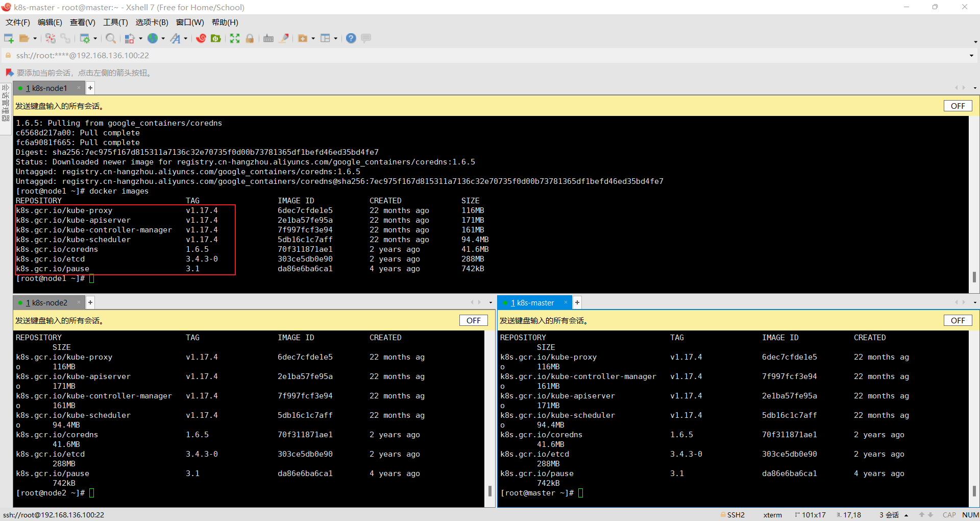Open dropdown next to open folder icon

[35, 38]
